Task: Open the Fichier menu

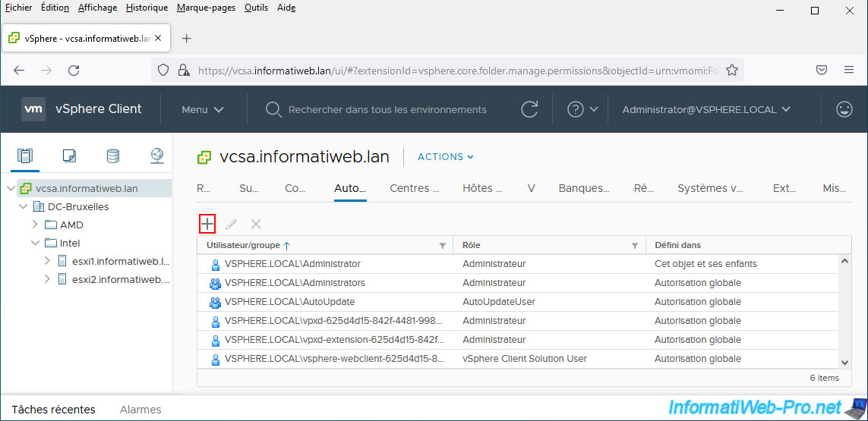Action: 18,8
